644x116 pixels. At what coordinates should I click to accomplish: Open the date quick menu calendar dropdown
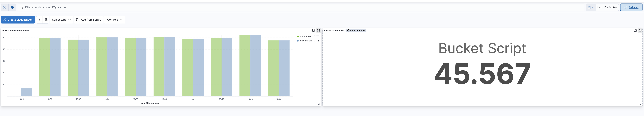591,7
